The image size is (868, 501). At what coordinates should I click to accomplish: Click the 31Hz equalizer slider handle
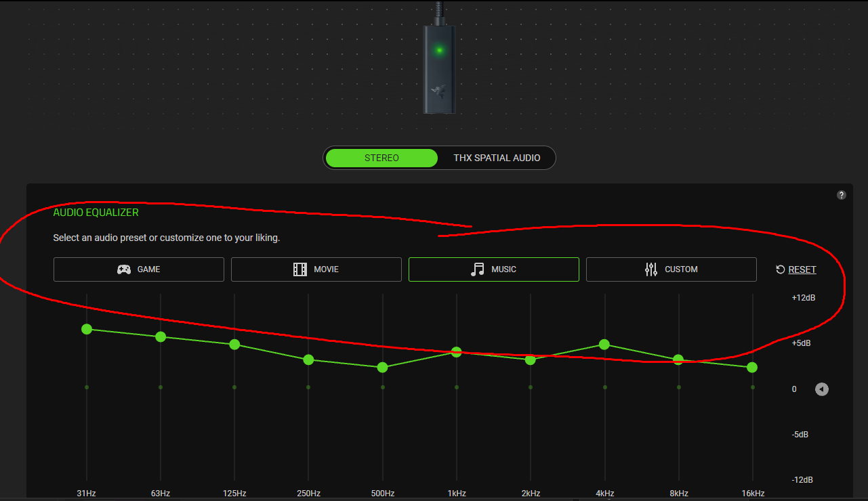pyautogui.click(x=87, y=329)
